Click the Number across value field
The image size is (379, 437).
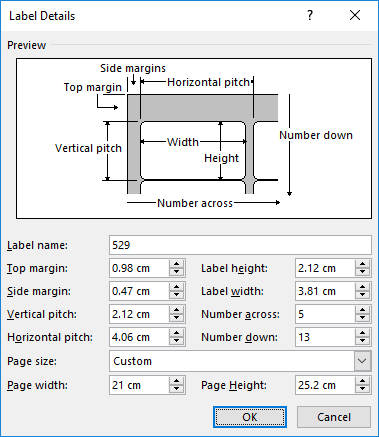pyautogui.click(x=325, y=314)
